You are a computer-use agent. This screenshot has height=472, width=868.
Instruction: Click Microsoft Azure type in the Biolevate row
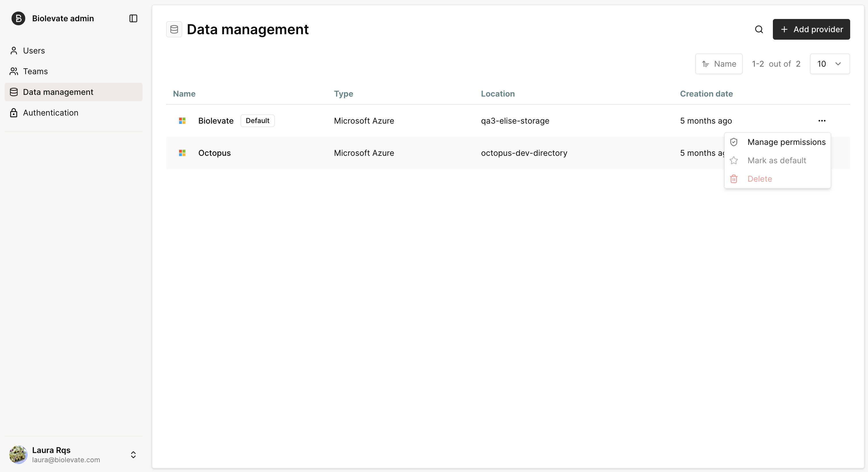pyautogui.click(x=364, y=121)
